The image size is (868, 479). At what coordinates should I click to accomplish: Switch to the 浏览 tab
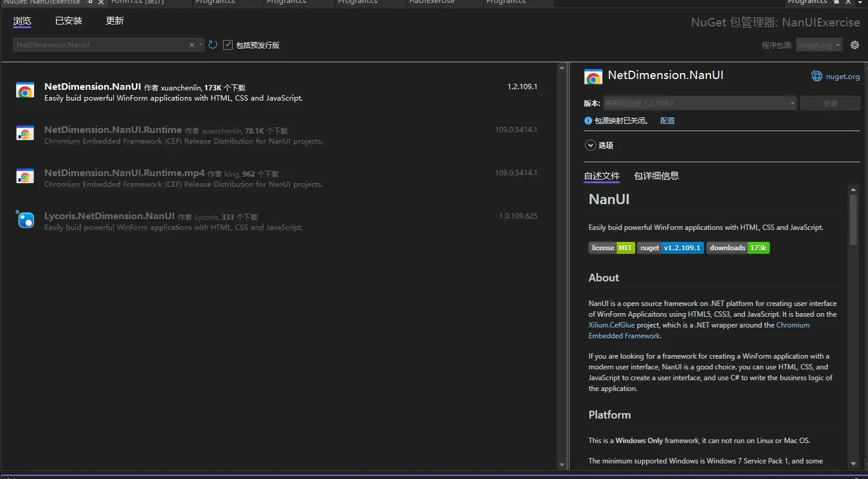point(22,21)
